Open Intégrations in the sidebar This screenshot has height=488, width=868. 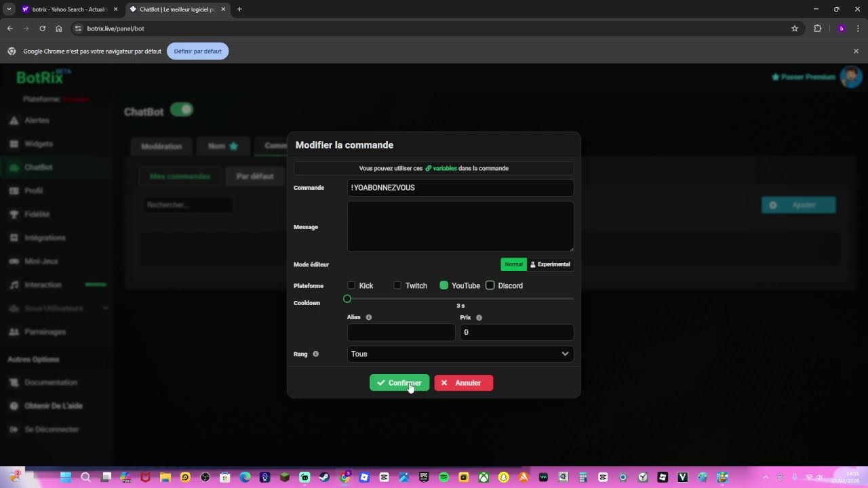coord(45,238)
